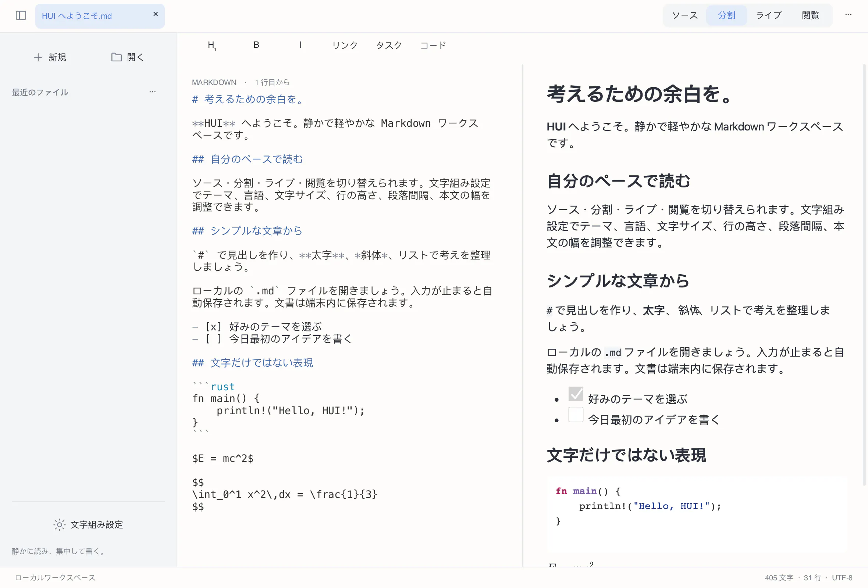This screenshot has width=868, height=588.
Task: Click the preview pane scrollbar
Action: pyautogui.click(x=864, y=275)
